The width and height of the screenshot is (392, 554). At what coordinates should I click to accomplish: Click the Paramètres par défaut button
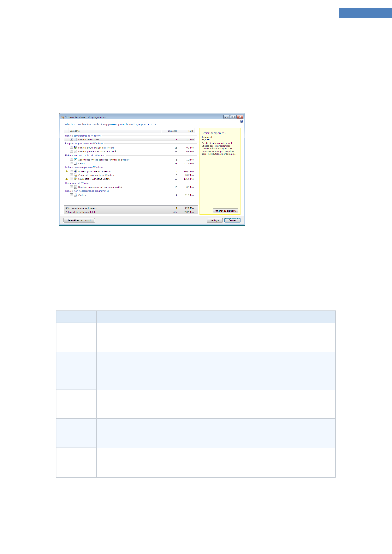point(79,220)
